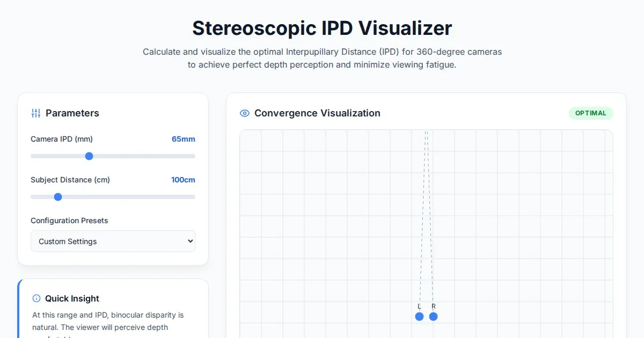Image resolution: width=644 pixels, height=338 pixels.
Task: Click the chevron arrow of Custom Settings select
Action: 189,241
